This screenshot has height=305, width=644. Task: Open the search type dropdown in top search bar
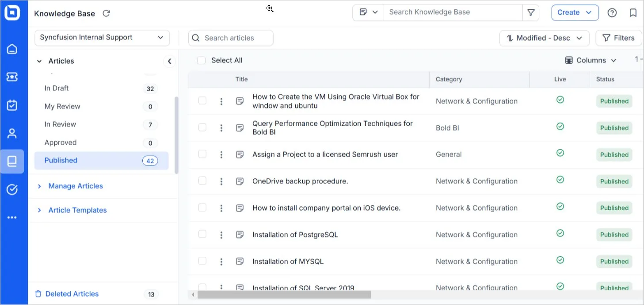pyautogui.click(x=368, y=12)
